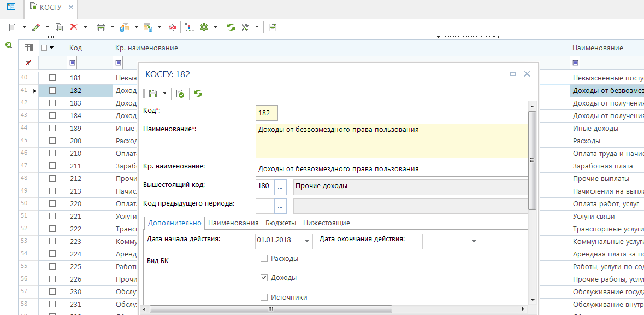Open dropdown arrow next to dialog save icon

(165, 94)
